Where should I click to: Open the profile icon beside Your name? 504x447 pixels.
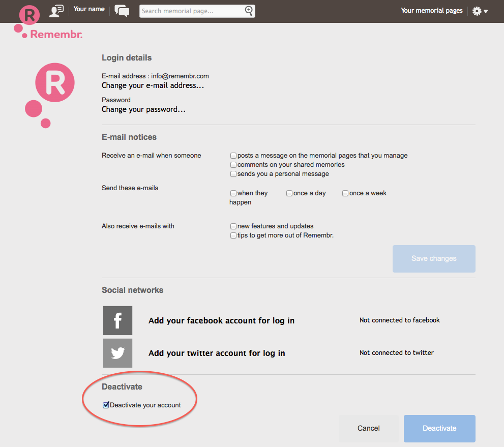[x=56, y=11]
